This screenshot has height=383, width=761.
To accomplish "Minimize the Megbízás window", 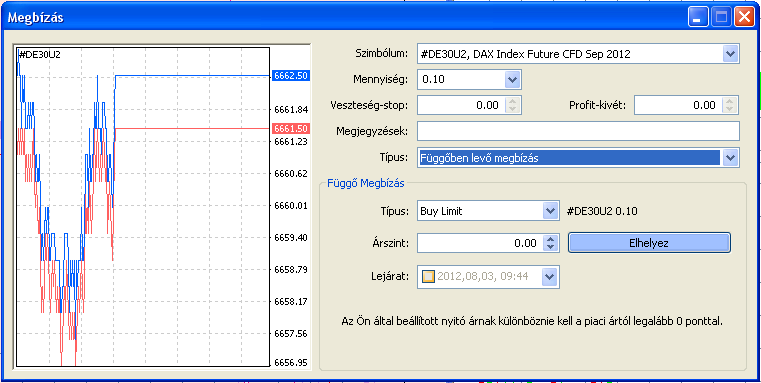I will pos(698,18).
